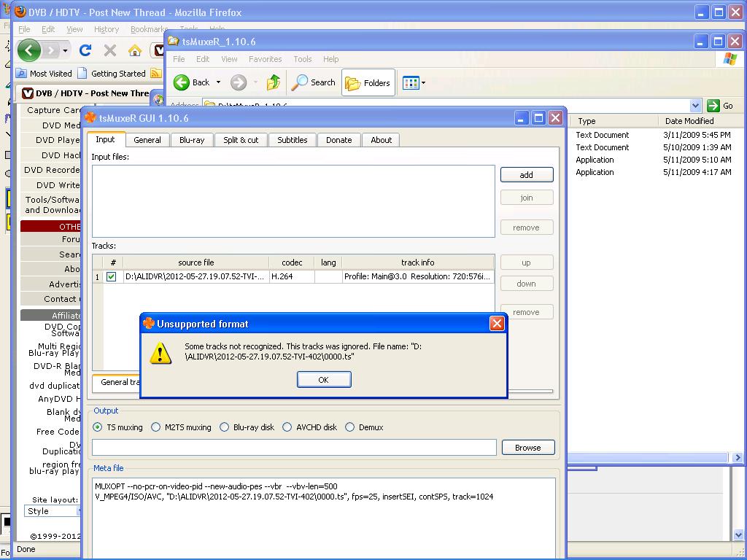The width and height of the screenshot is (747, 560).
Task: Click Explorer Search magnifier button
Action: pyautogui.click(x=313, y=82)
